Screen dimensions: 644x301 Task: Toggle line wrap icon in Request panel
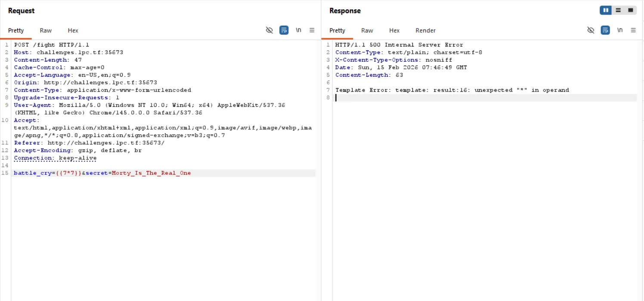(x=284, y=30)
